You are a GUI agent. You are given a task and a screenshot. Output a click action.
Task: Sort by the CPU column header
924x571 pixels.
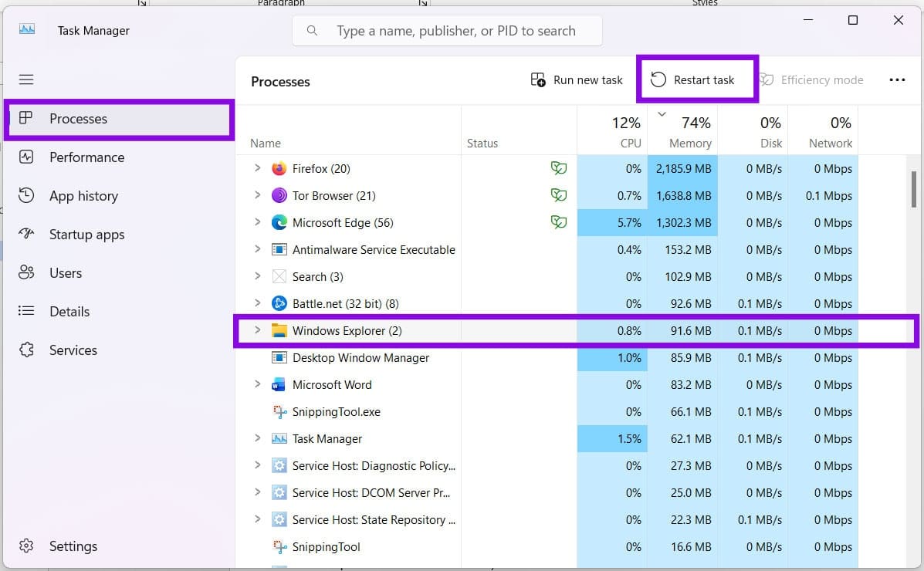pos(612,130)
